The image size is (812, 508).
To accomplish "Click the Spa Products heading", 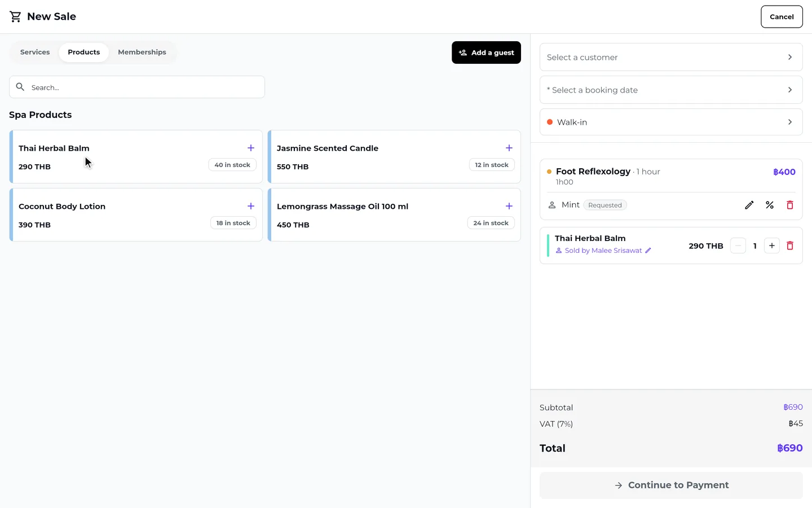I will 41,115.
